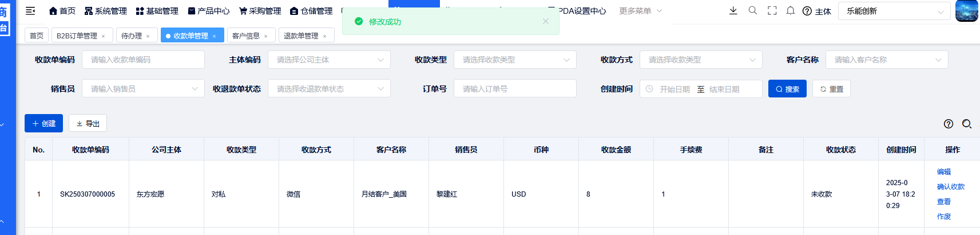The image size is (980, 235).
Task: Click the help question mark icon above table
Action: pyautogui.click(x=948, y=124)
